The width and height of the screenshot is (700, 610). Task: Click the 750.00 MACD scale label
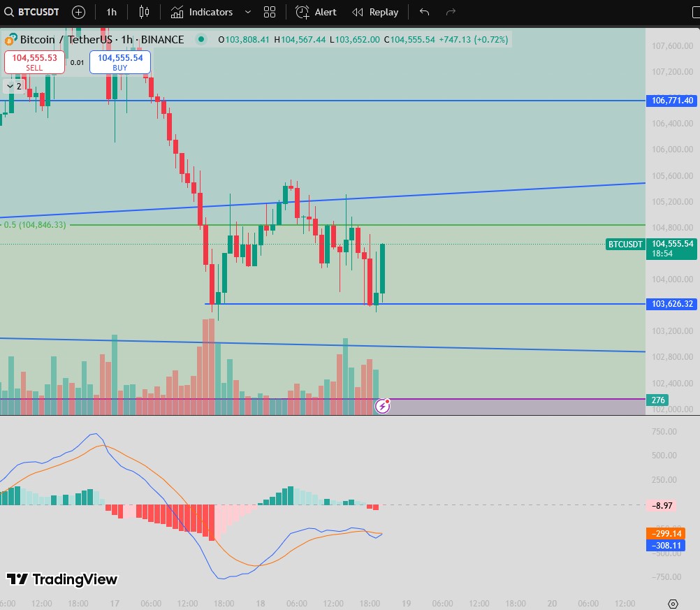[x=664, y=431]
